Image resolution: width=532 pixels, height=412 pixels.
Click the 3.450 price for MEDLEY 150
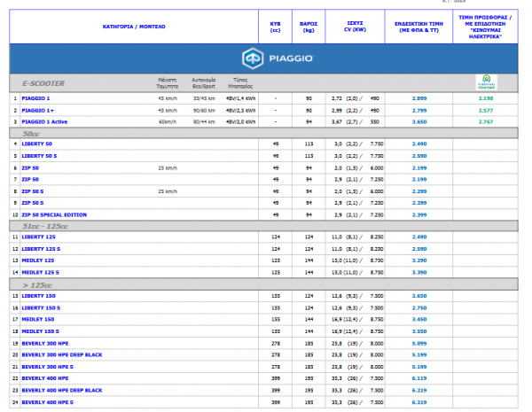tap(419, 320)
